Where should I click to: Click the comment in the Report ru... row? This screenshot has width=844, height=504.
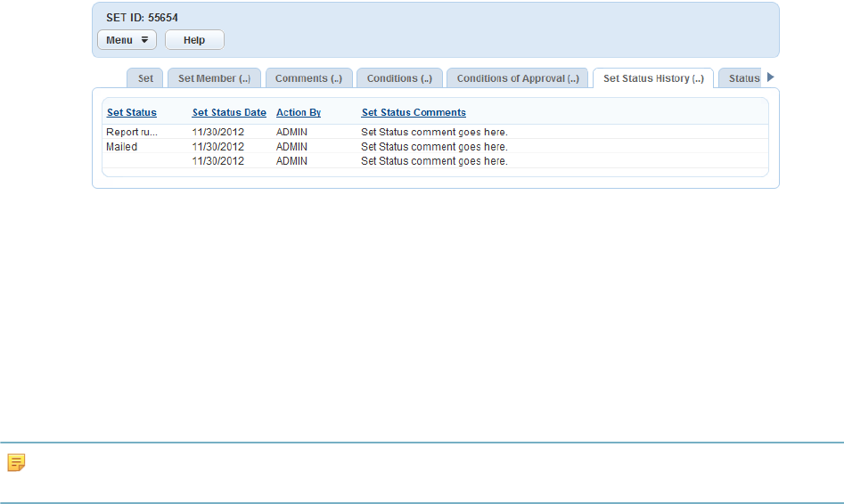pos(434,132)
